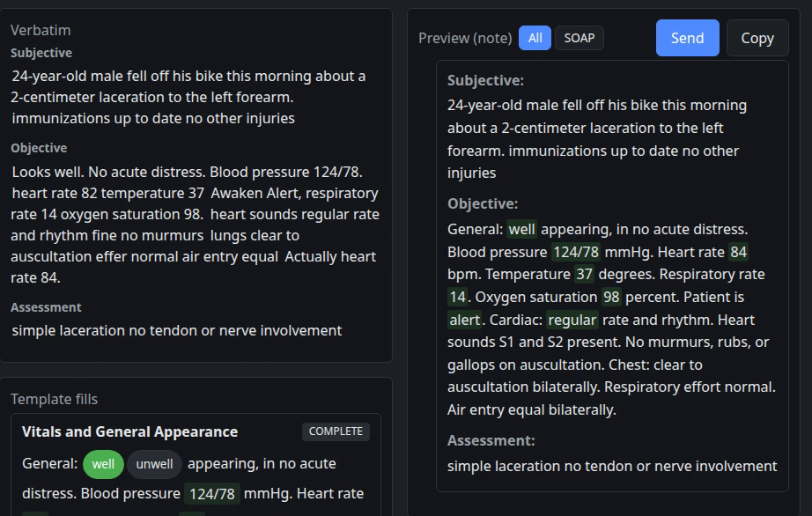
Task: Click the preview 'Objective:' heading
Action: pos(483,203)
